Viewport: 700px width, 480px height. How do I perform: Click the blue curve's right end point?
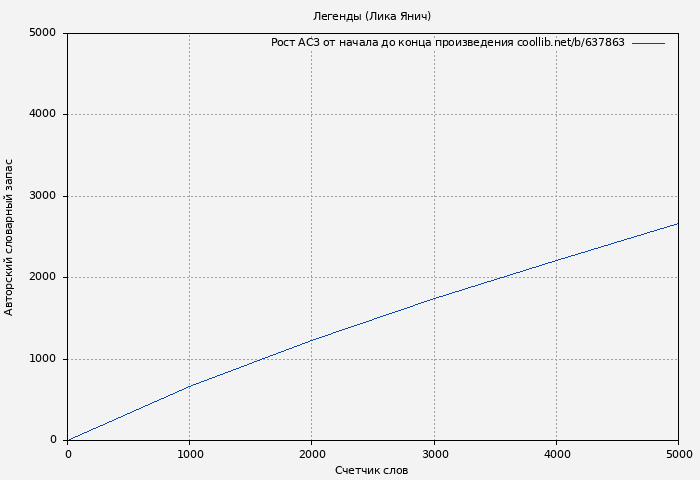678,223
